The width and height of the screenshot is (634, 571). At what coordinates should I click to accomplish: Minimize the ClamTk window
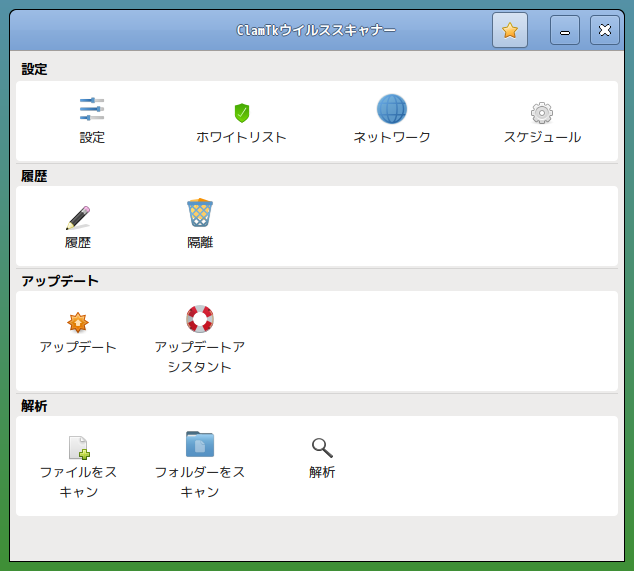(564, 30)
